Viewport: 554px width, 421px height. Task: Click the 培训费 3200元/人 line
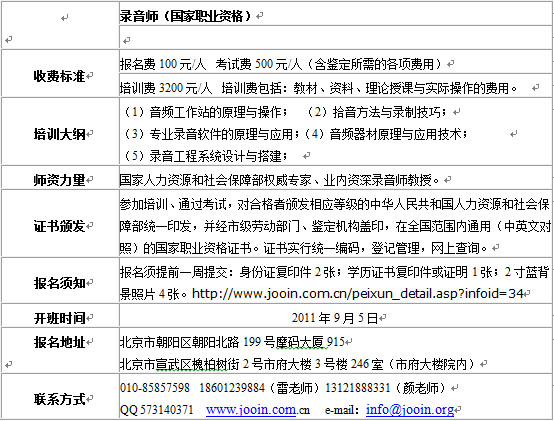318,88
